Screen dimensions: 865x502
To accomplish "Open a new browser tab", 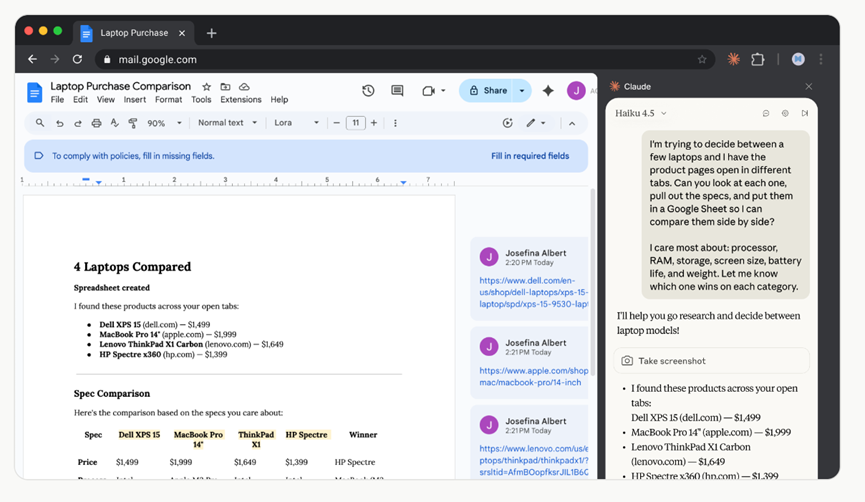I will point(211,33).
